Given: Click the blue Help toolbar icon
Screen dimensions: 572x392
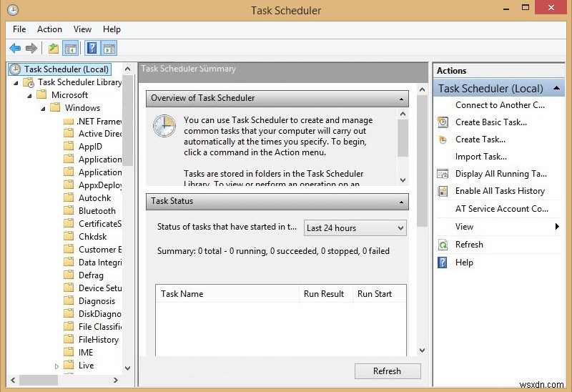Looking at the screenshot, I should (92, 48).
